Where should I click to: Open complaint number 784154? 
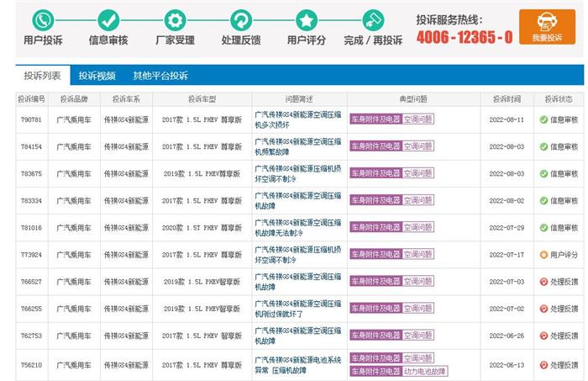point(31,146)
